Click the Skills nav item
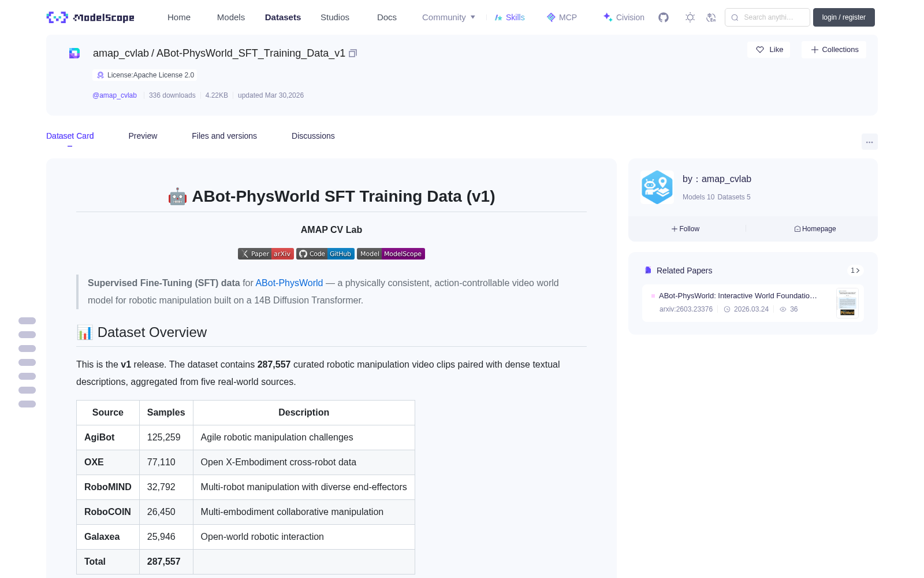The height and width of the screenshot is (578, 924). click(509, 17)
